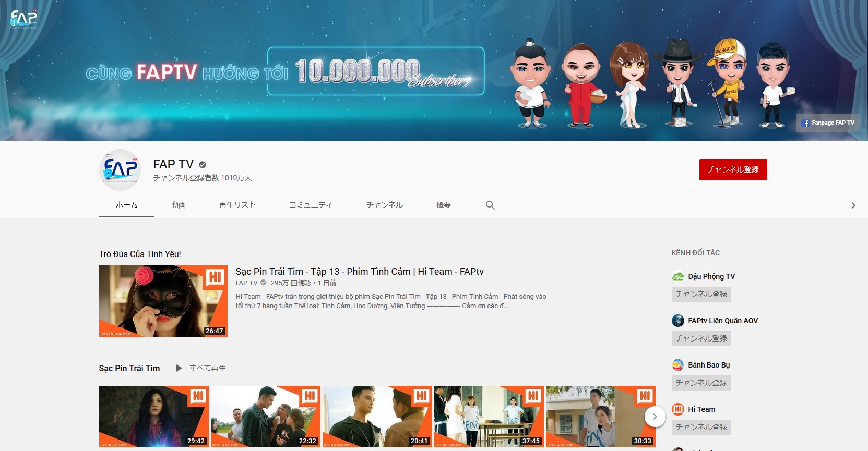
Task: Click the verified badge next to FAP TV title
Action: pyautogui.click(x=203, y=165)
